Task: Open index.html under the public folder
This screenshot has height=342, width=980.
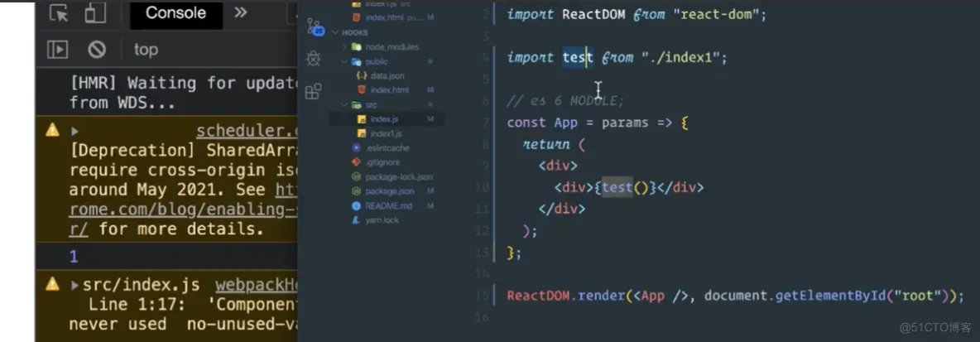Action: 389,90
